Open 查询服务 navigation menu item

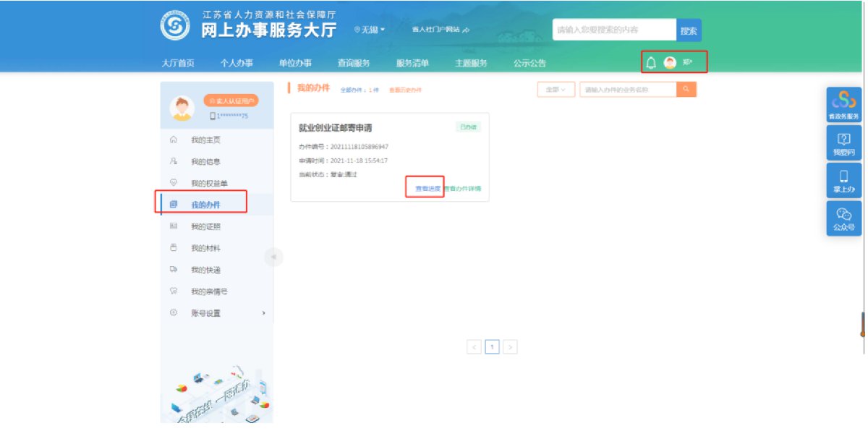353,63
